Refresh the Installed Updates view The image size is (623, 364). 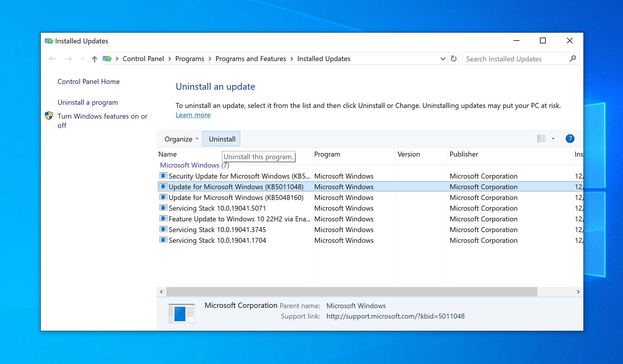pyautogui.click(x=454, y=59)
